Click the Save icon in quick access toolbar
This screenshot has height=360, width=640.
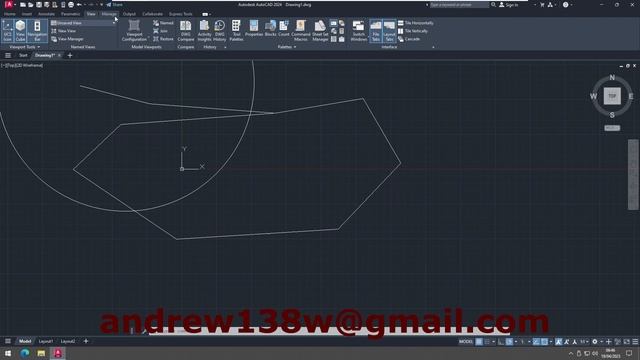click(39, 5)
